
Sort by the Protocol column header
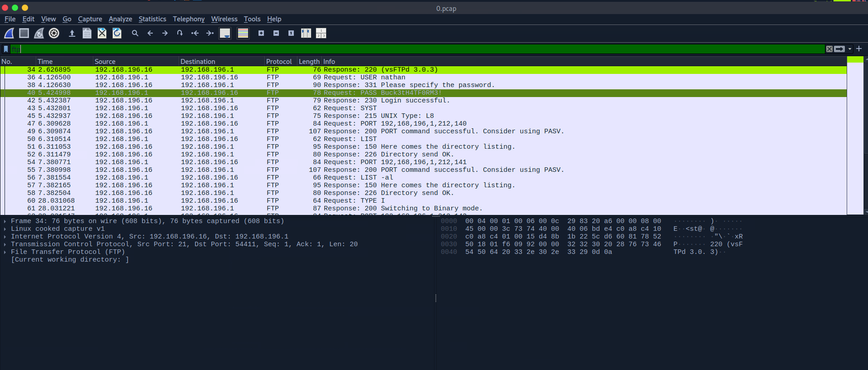tap(281, 62)
